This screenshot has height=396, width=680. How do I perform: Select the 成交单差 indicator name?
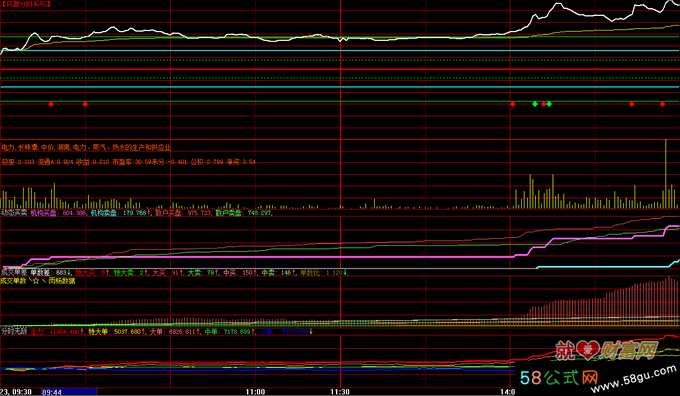[14, 273]
